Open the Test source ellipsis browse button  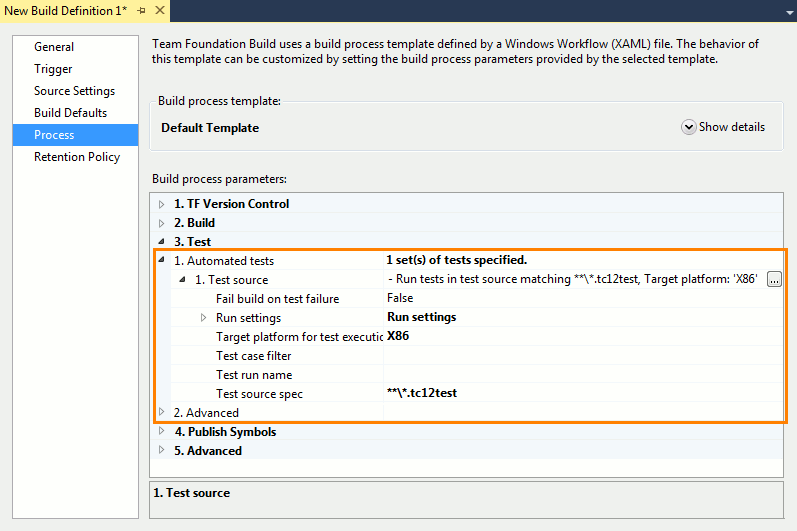774,280
